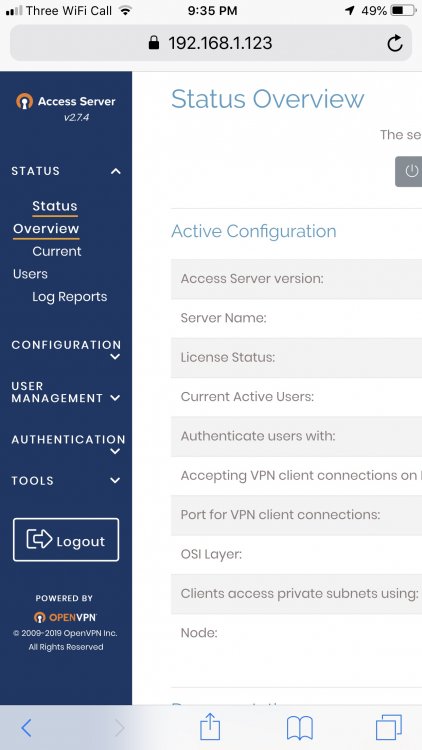
Task: Click the License Status row
Action: pos(296,357)
